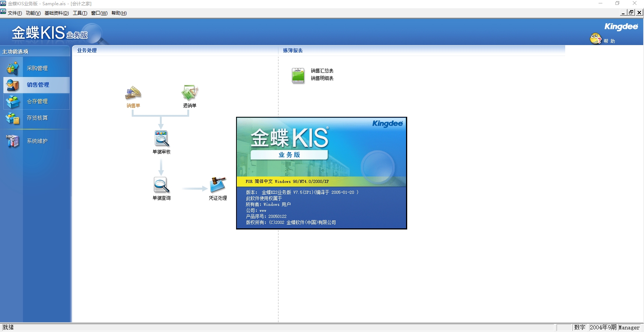
Task: Open the 帮助(H) menu
Action: 119,13
